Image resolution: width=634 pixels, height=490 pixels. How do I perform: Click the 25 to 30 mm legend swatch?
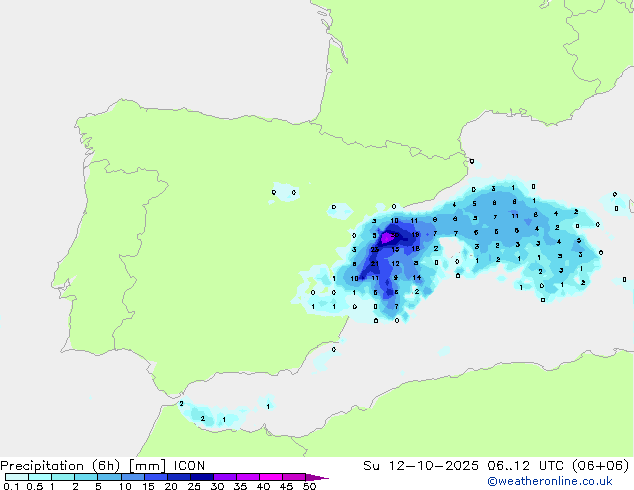[201, 477]
